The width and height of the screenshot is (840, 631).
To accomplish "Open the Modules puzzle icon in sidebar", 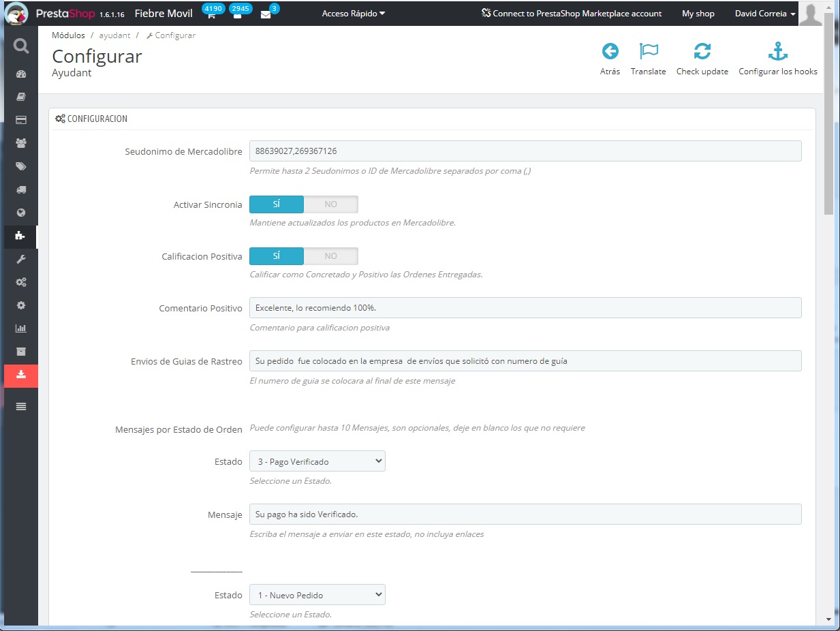I will [20, 236].
